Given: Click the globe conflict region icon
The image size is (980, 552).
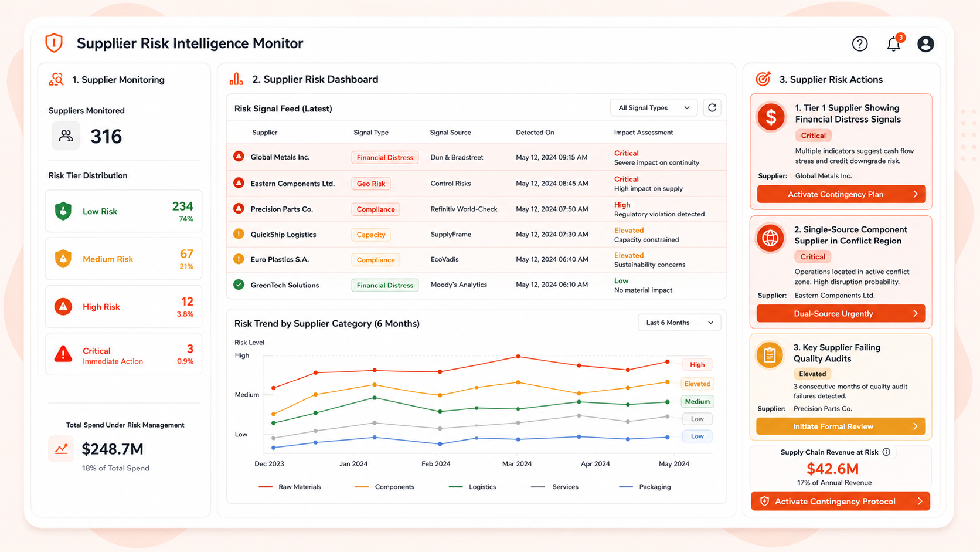Looking at the screenshot, I should click(x=770, y=238).
